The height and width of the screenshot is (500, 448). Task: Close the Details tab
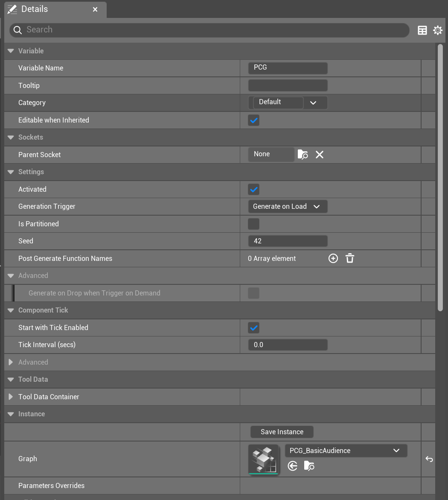[x=95, y=9]
